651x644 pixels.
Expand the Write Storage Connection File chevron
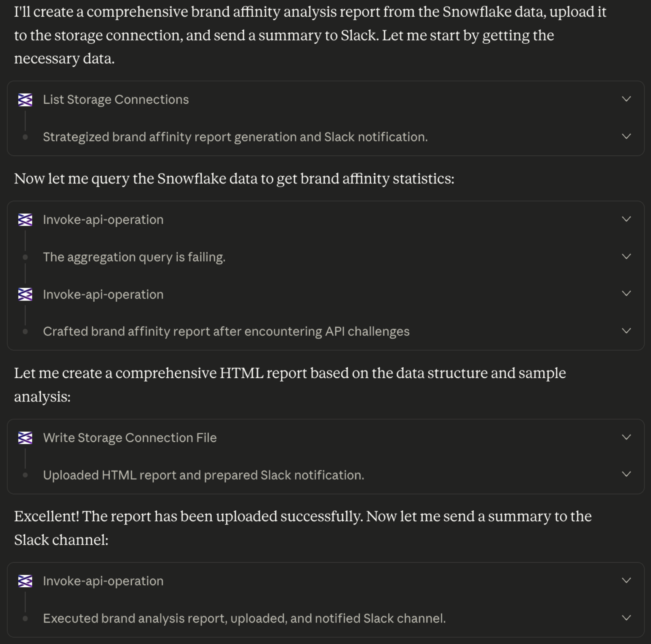click(x=626, y=437)
